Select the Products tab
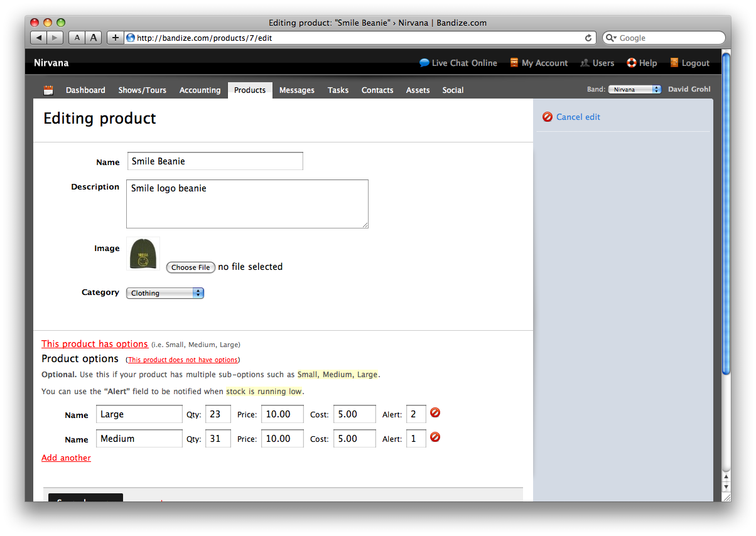 click(250, 90)
